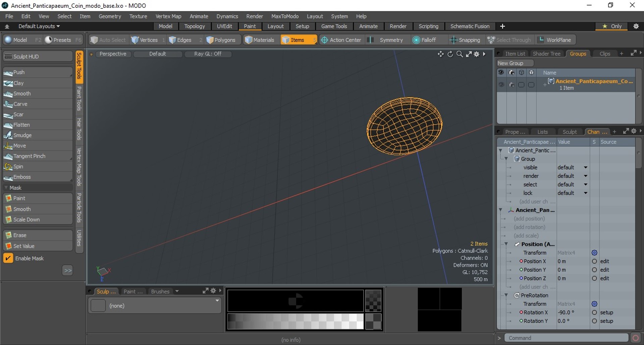The image size is (644, 345).
Task: Select the Scar sculpt tool
Action: point(38,114)
